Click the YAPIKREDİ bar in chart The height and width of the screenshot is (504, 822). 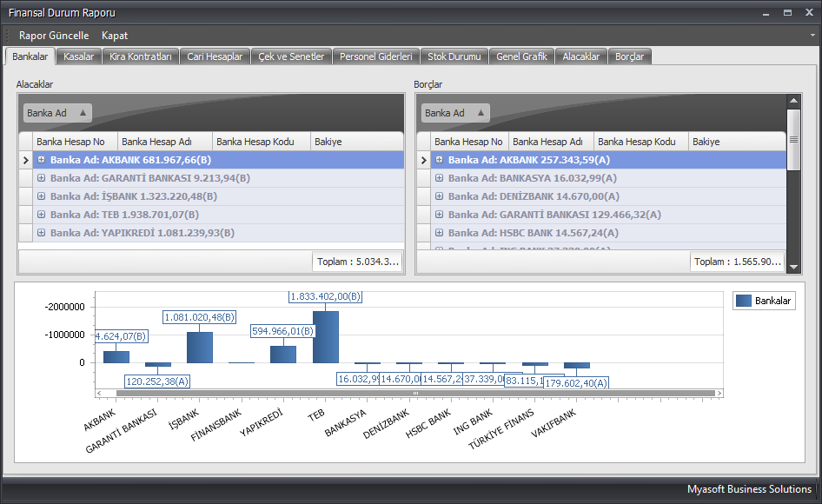pos(283,354)
